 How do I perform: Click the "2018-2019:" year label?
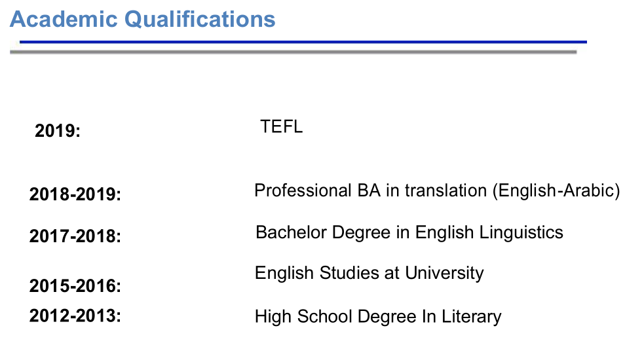tap(75, 194)
